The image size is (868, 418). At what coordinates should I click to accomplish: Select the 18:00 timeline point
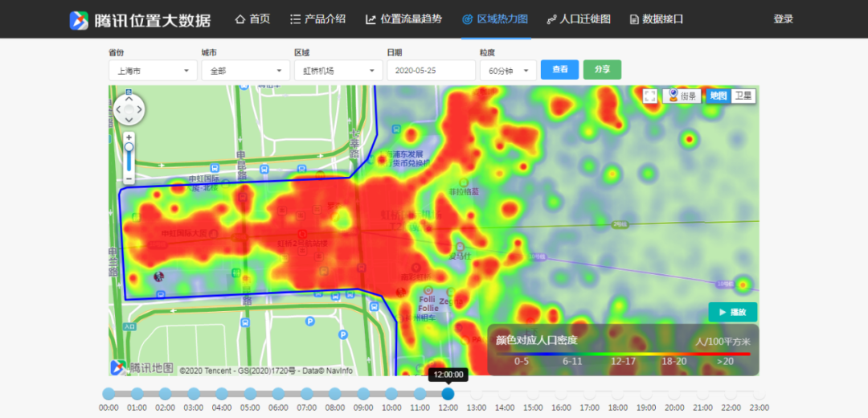(618, 394)
